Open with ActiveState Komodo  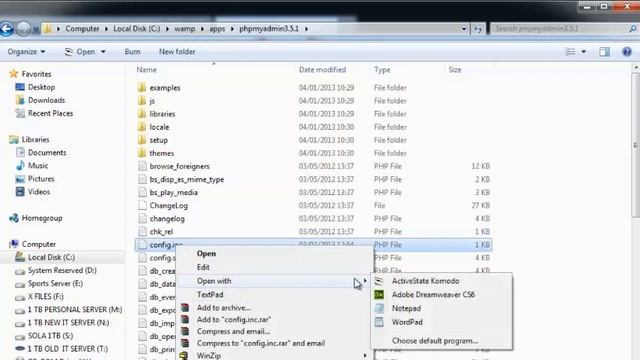425,281
